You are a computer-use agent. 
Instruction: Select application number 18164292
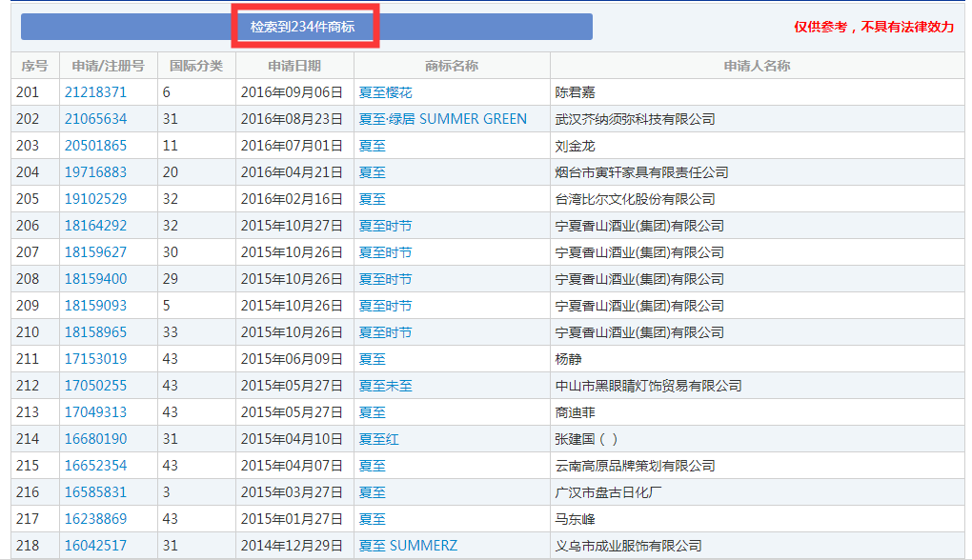[x=95, y=226]
